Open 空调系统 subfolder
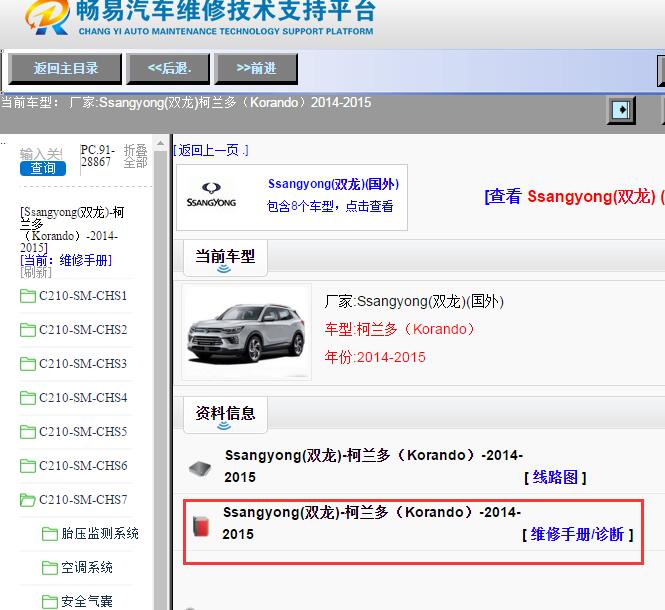665x610 pixels. pos(87,567)
